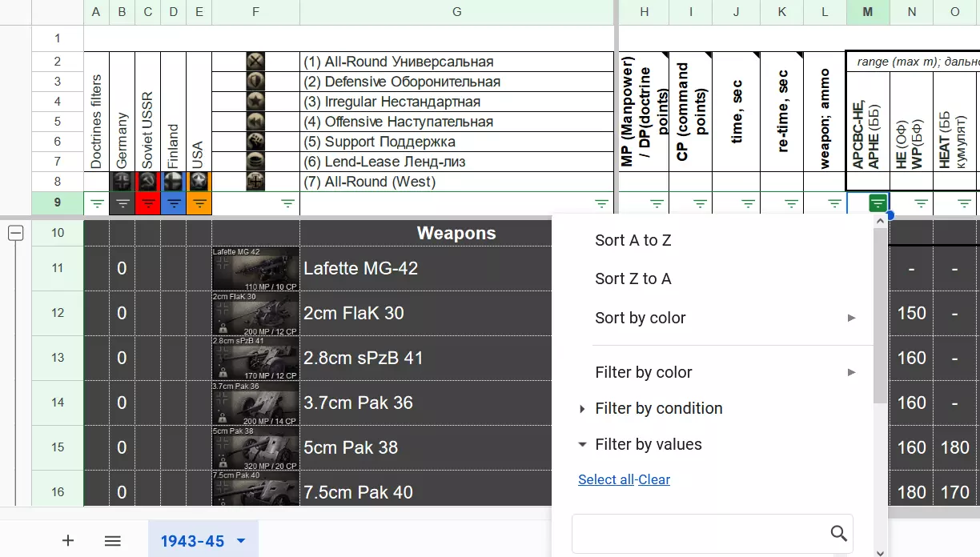Click the Soviet flag icon in row 8
Screen dimensions: 980x557
tap(148, 182)
